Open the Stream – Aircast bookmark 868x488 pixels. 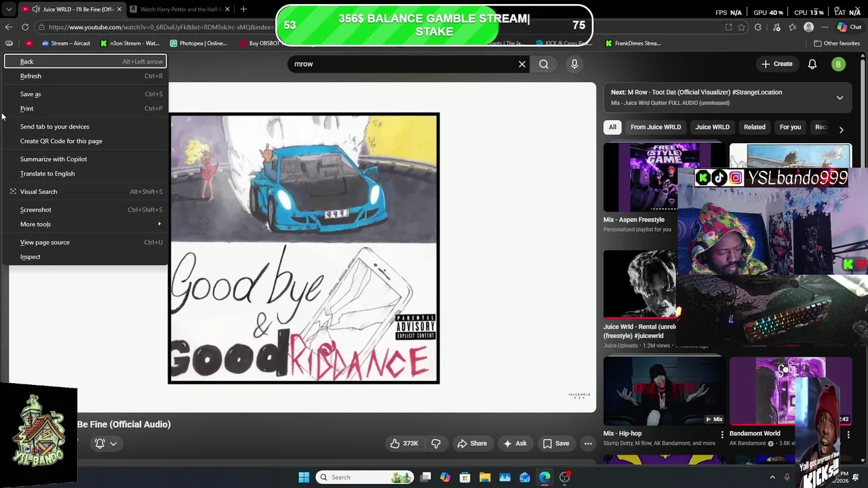click(x=66, y=43)
